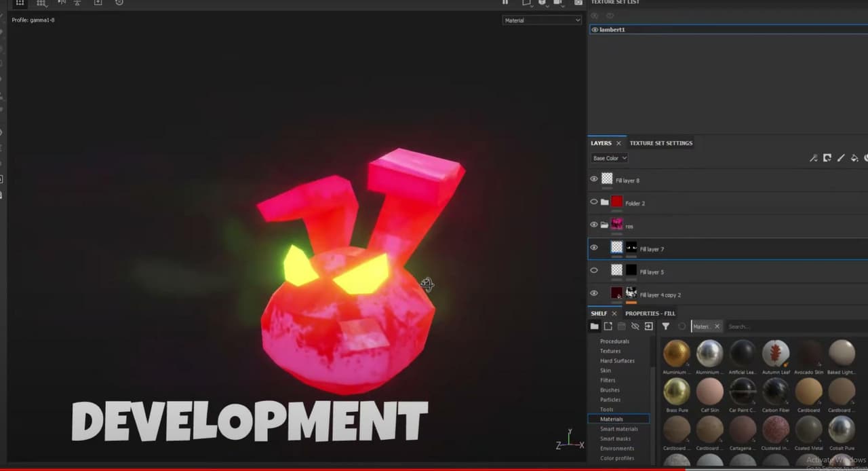Toggle lambert1 texture set visibility eye

click(x=595, y=30)
